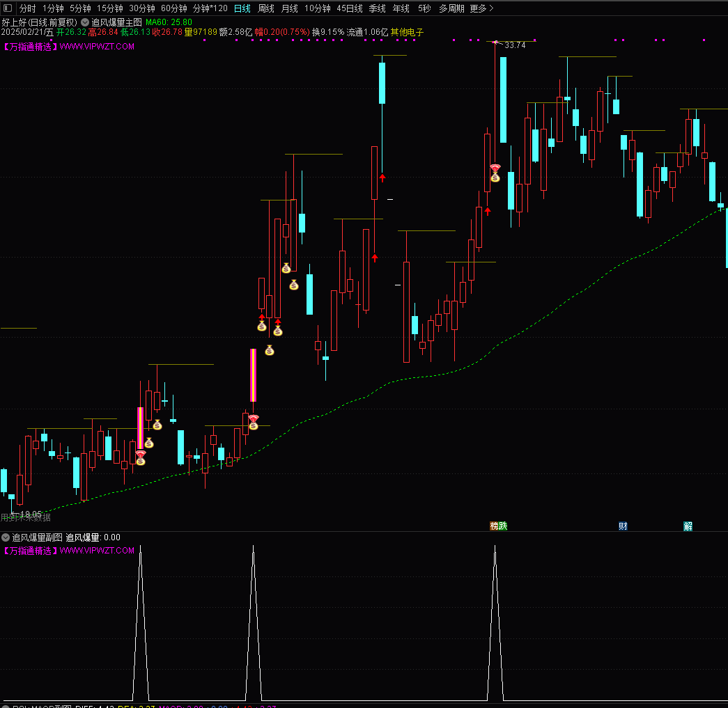Image resolution: width=728 pixels, height=708 pixels.
Task: Select the 分钟*120 period tab
Action: (210, 8)
